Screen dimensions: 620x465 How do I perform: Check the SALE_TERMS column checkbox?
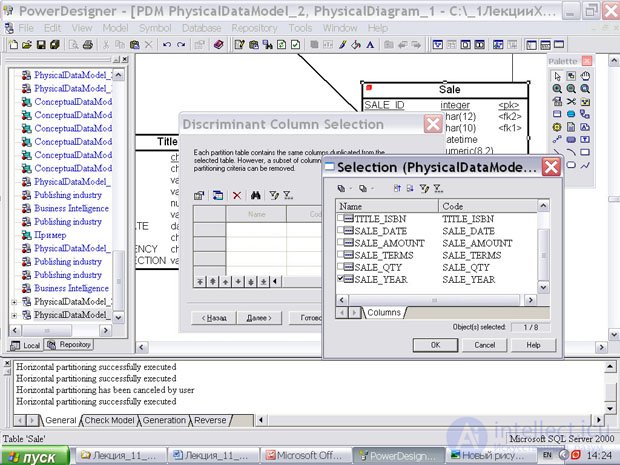coord(340,255)
